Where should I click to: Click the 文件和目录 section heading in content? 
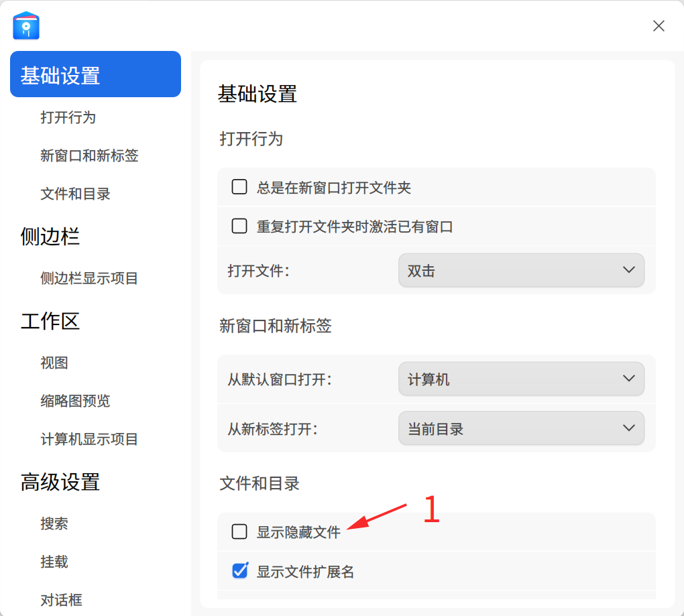click(259, 483)
